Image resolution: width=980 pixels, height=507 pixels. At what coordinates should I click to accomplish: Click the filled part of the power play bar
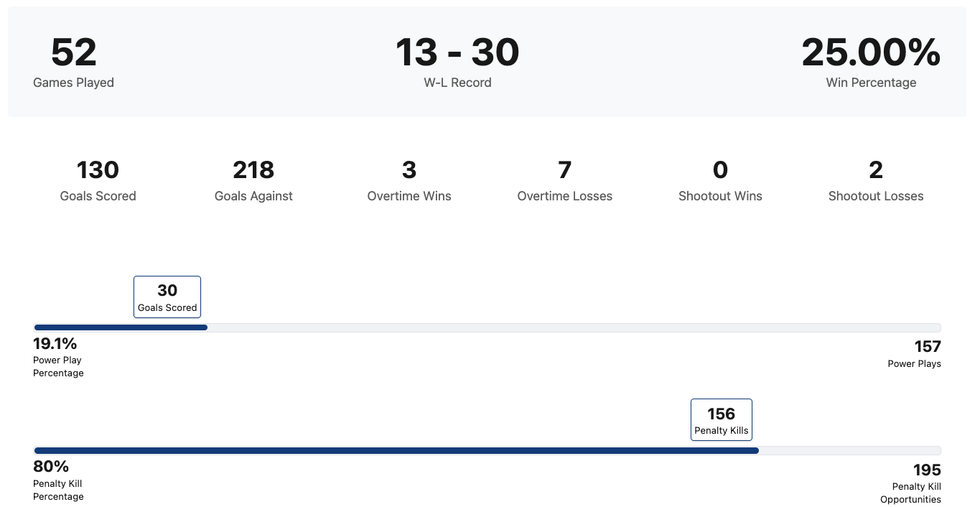[121, 327]
